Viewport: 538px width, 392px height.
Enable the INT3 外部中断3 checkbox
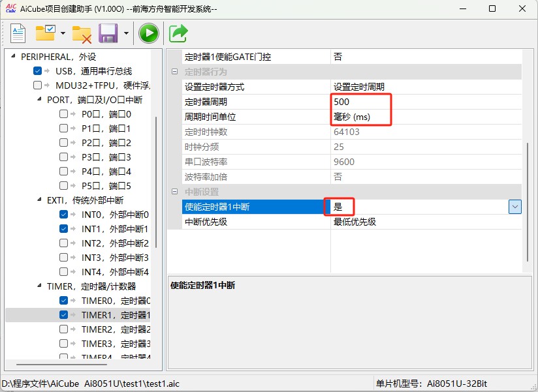[63, 258]
